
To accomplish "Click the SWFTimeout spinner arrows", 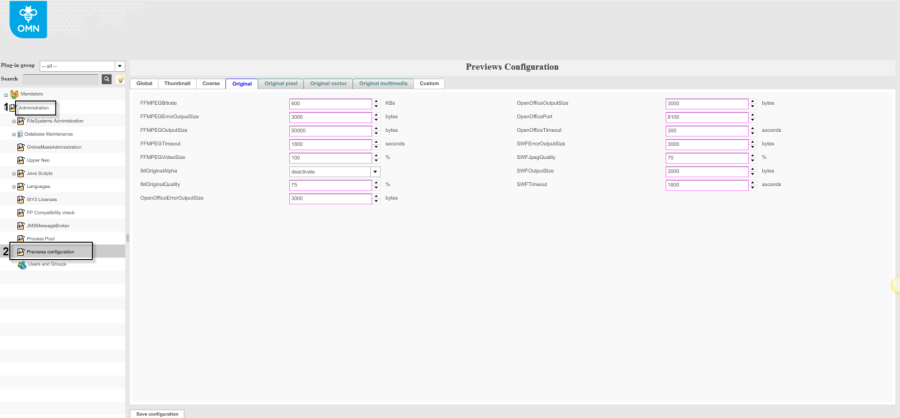I will point(753,185).
